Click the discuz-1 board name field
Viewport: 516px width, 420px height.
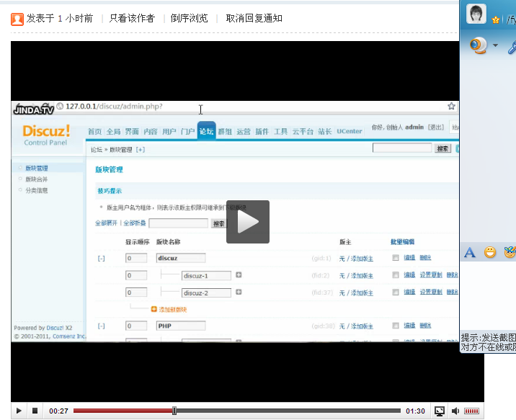point(206,276)
